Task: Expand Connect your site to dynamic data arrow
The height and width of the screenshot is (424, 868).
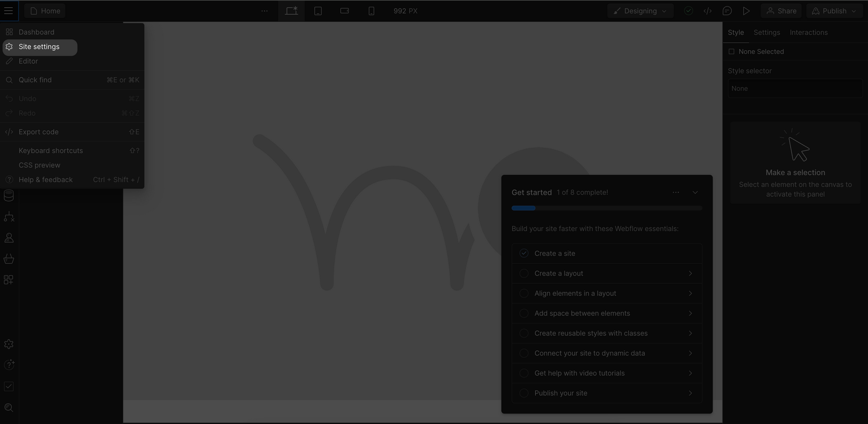Action: tap(690, 353)
